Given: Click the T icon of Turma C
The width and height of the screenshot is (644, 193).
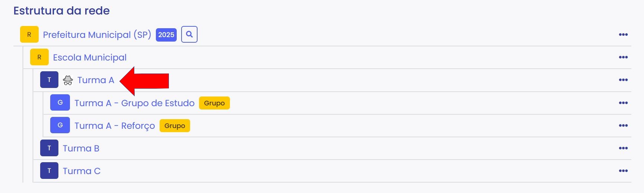Looking at the screenshot, I should [x=49, y=171].
